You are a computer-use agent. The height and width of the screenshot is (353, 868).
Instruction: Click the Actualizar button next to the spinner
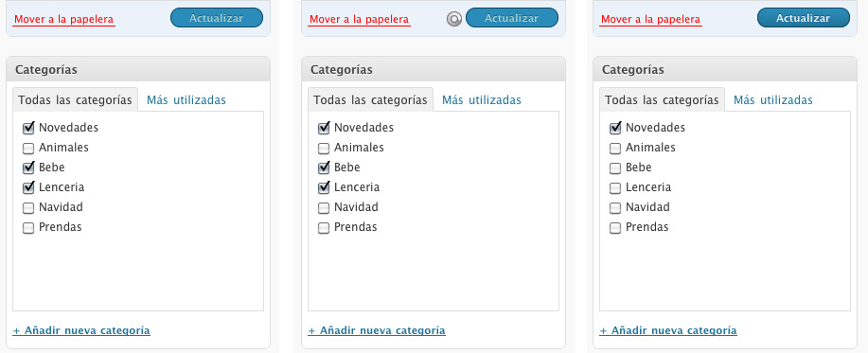[512, 18]
